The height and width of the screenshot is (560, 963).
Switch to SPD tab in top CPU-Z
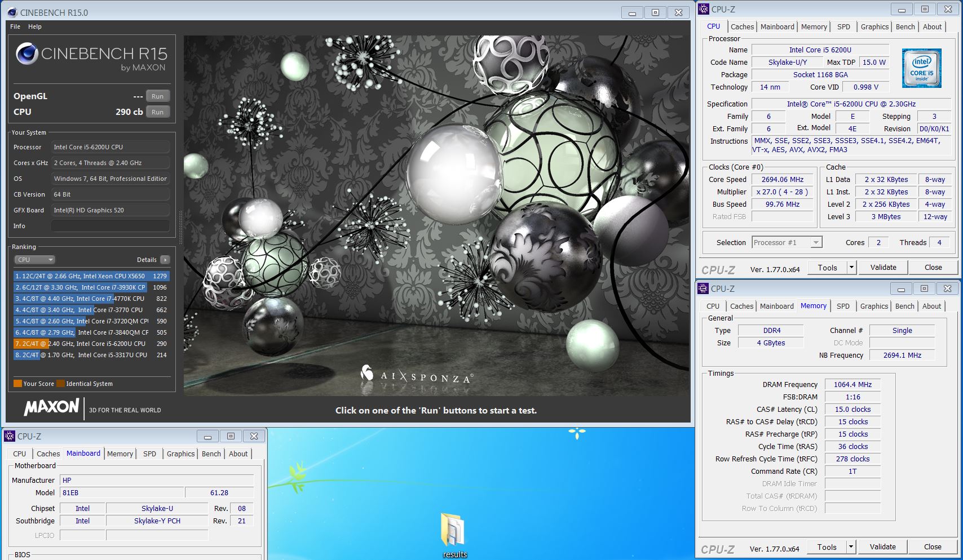click(x=843, y=26)
